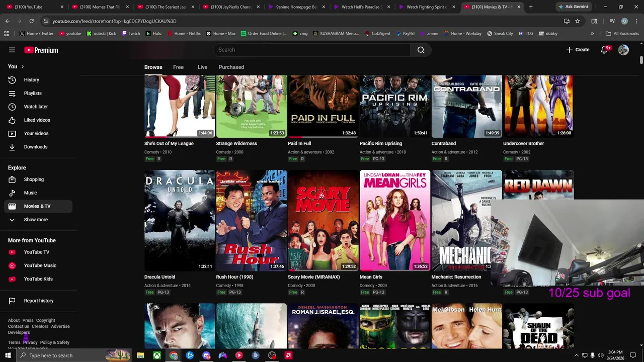
Task: Switch to the Browse tab
Action: tap(153, 67)
